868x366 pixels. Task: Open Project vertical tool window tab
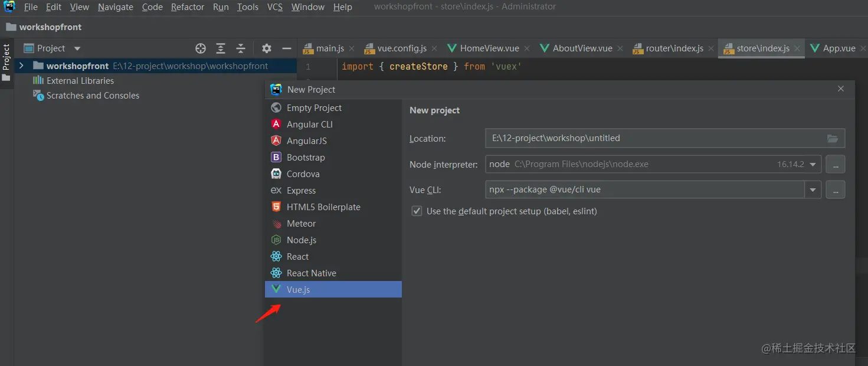point(6,64)
